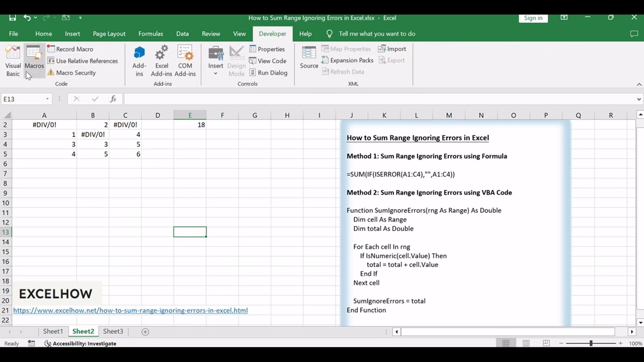Open Excel Add-ins manager
The image size is (644, 362).
[162, 61]
